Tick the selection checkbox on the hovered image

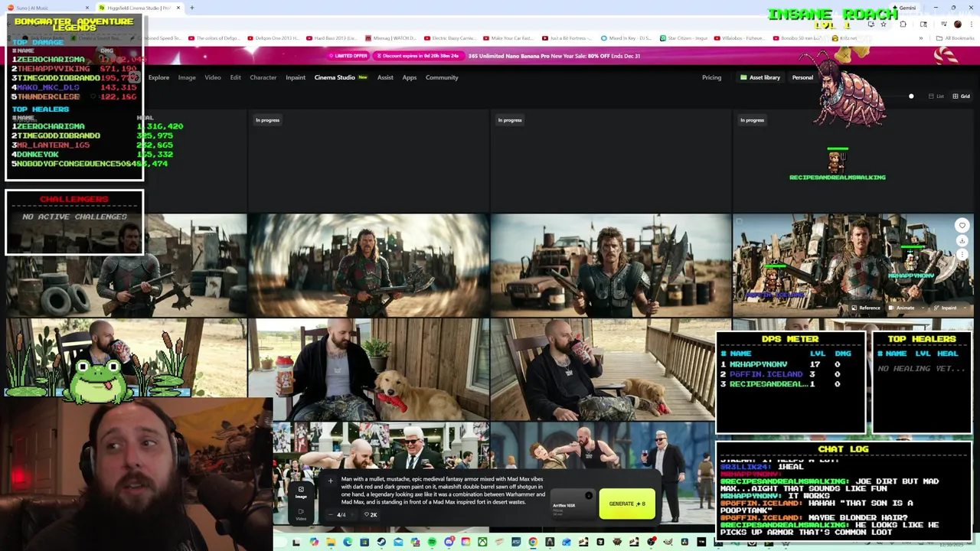(x=740, y=222)
